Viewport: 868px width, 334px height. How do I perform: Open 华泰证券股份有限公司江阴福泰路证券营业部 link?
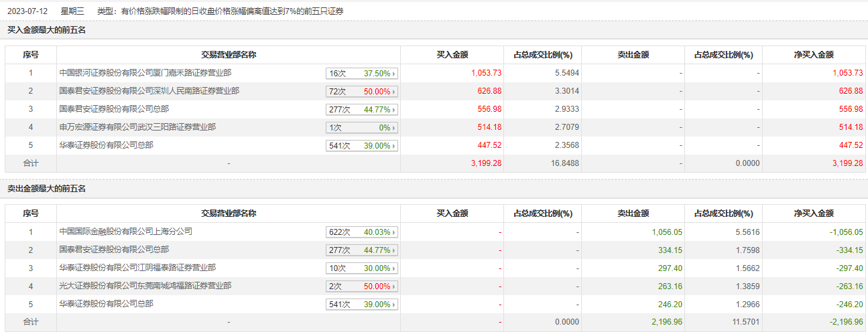coord(137,267)
